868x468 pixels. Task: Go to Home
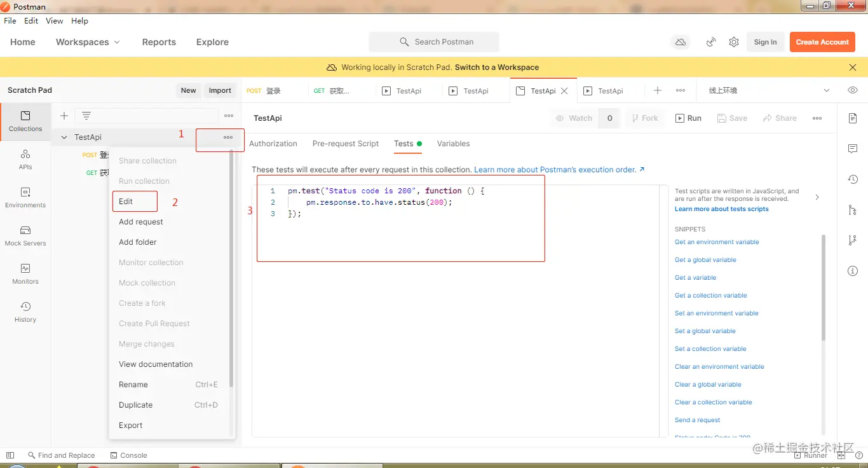click(x=23, y=42)
